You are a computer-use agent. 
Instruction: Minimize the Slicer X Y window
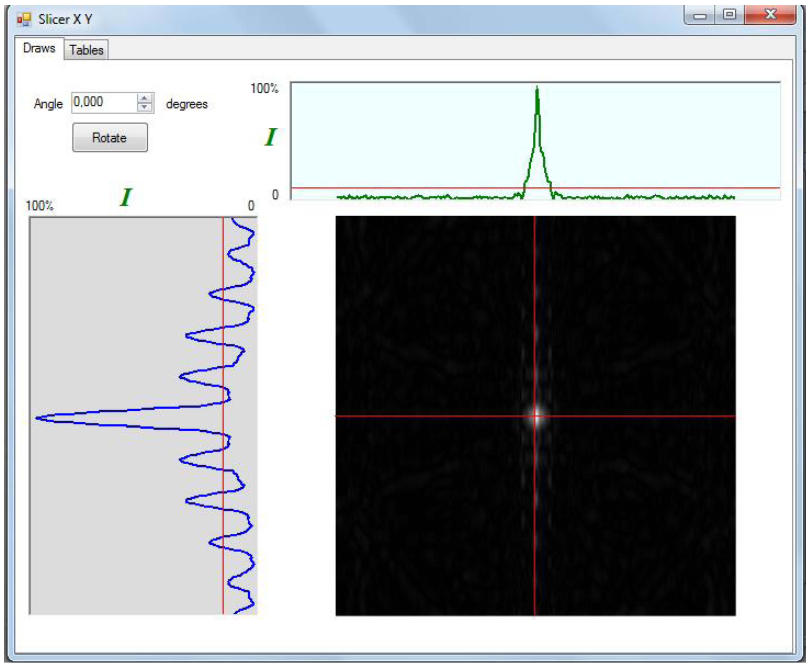[x=700, y=16]
